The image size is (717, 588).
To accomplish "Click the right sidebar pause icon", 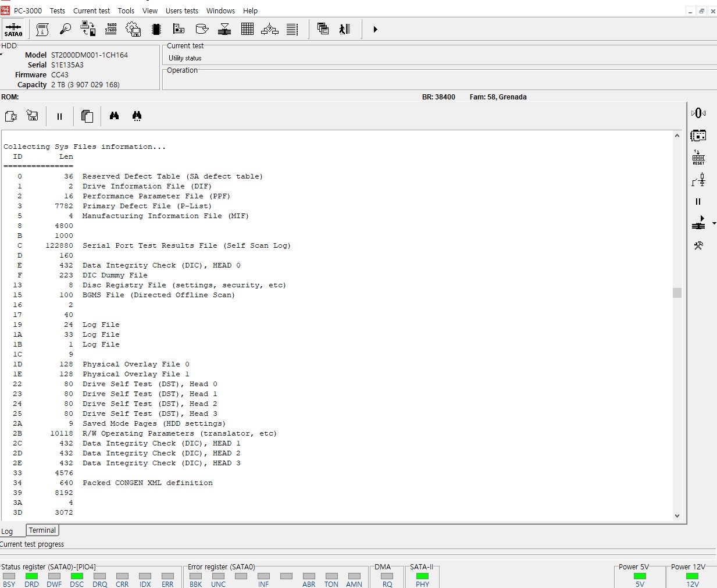I will (698, 202).
